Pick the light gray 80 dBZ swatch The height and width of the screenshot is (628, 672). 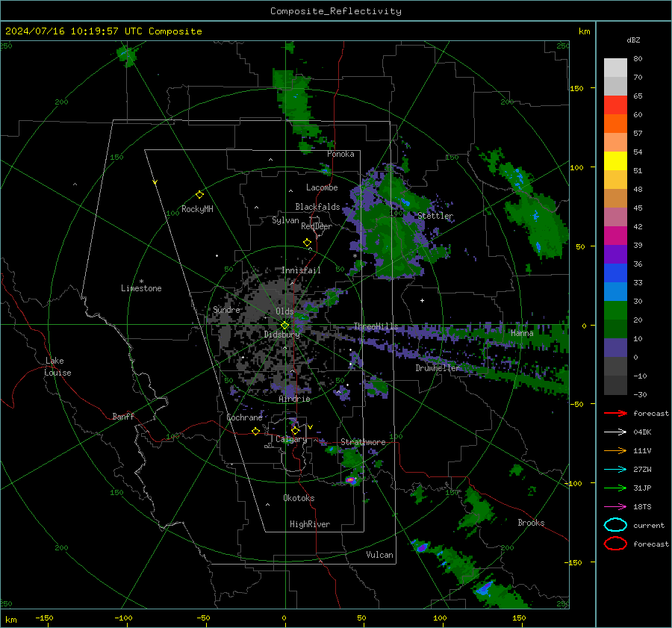(615, 68)
